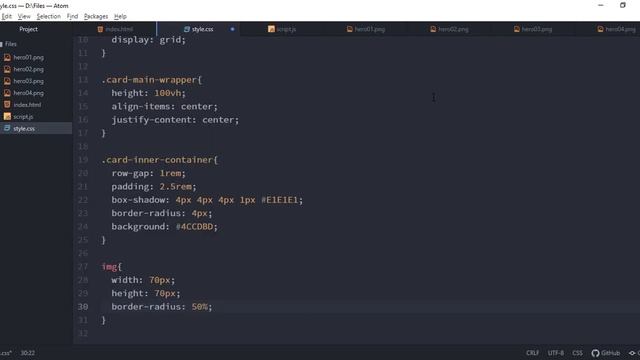Change the CSS grammar in status bar

(578, 353)
